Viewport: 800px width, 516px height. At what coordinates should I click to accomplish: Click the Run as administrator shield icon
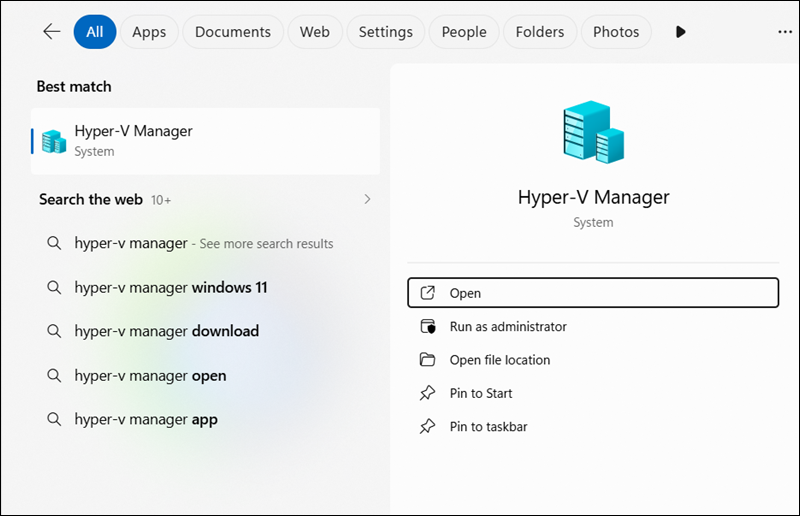point(428,327)
